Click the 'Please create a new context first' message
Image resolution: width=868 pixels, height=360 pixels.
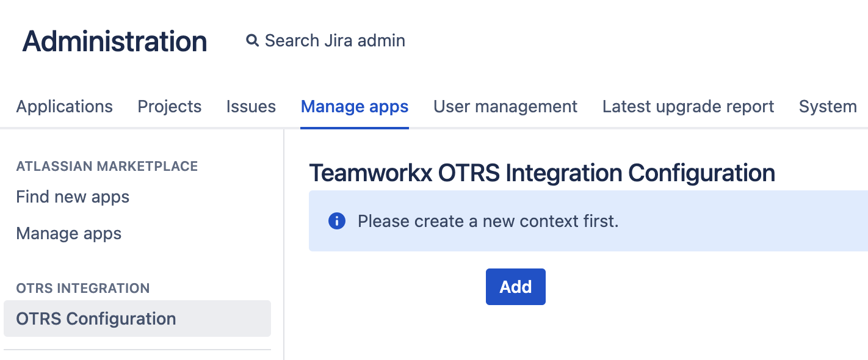(x=488, y=221)
